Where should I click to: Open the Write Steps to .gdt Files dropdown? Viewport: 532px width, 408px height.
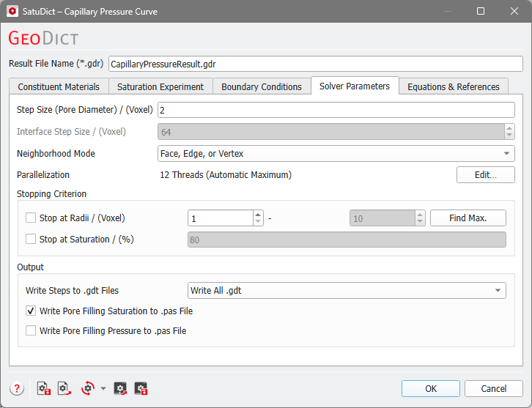coord(347,291)
